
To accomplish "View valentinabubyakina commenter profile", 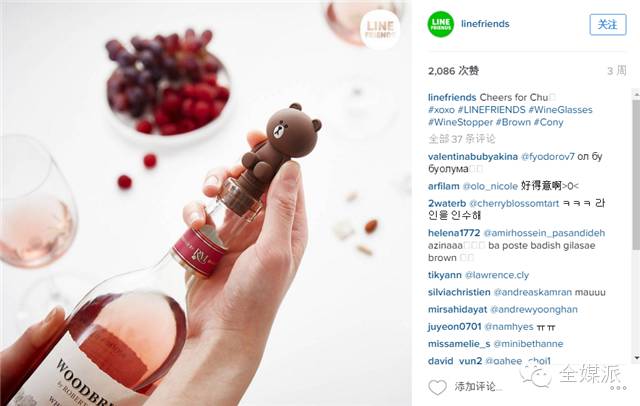I will 473,156.
